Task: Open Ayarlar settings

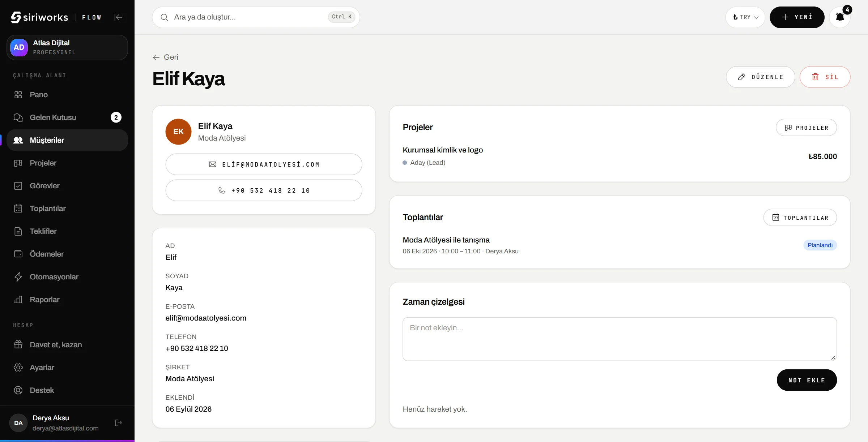Action: (67, 368)
